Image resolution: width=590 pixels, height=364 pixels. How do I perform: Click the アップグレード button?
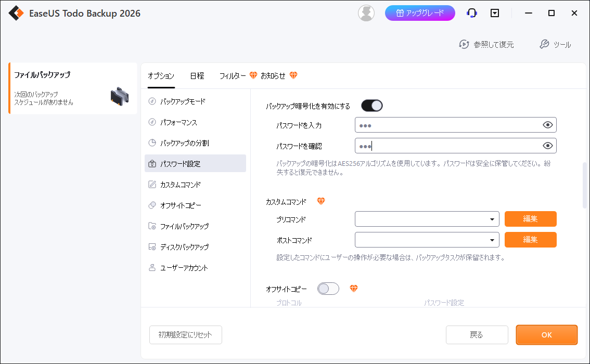pyautogui.click(x=420, y=13)
